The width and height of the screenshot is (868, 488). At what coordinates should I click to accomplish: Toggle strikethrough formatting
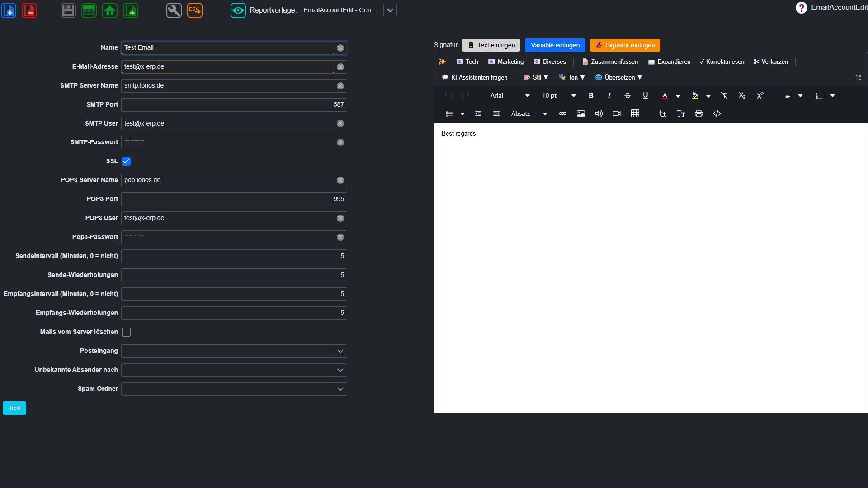627,95
